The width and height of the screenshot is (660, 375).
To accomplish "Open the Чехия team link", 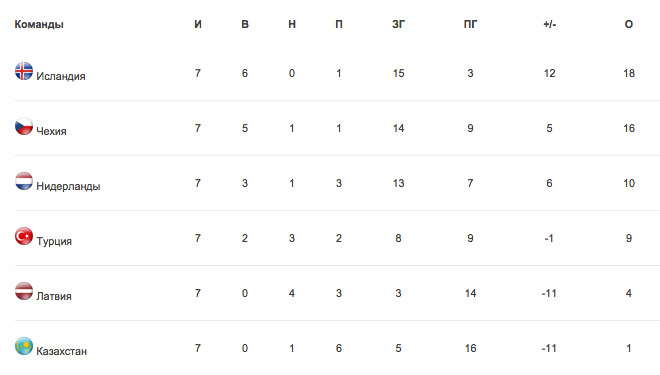I will [51, 131].
